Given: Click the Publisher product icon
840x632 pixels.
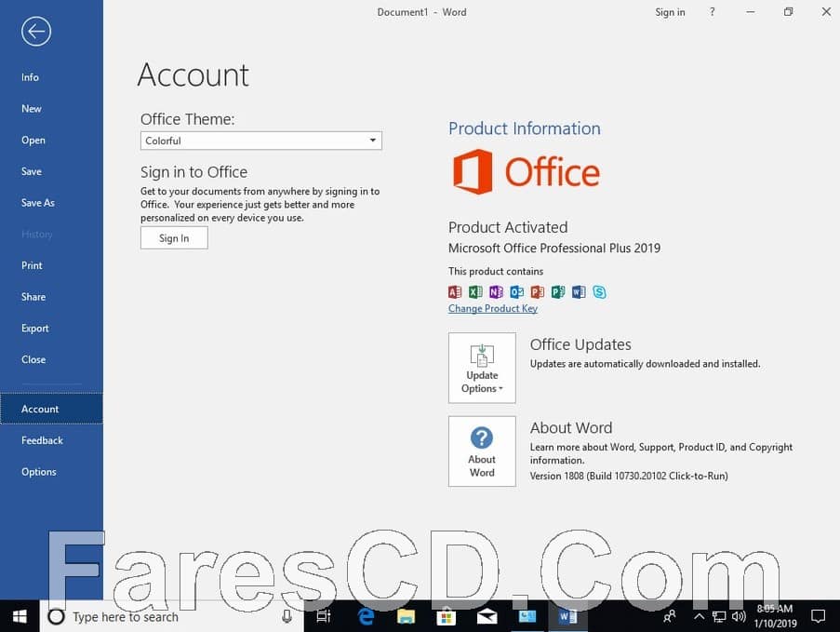Looking at the screenshot, I should [x=558, y=291].
